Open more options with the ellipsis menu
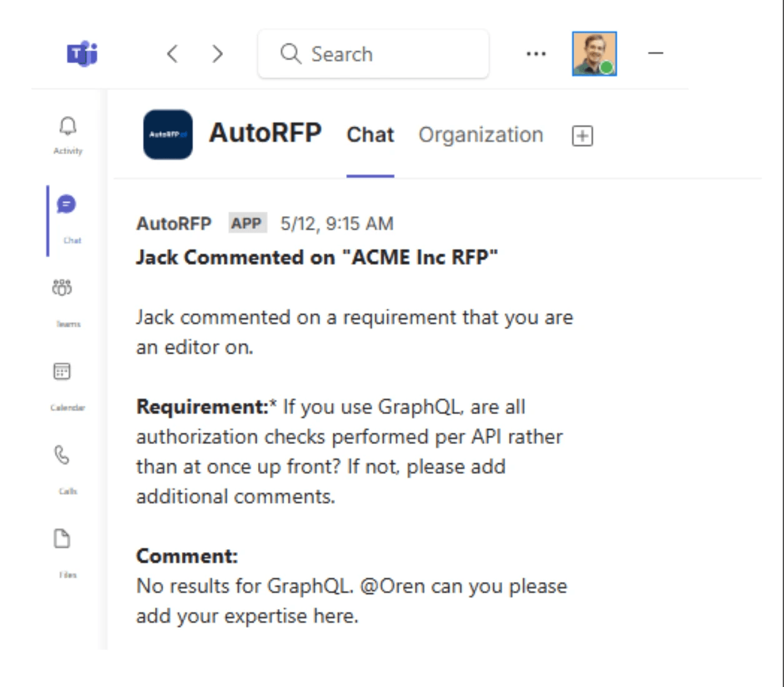Viewport: 784px width, 687px height. (x=536, y=54)
